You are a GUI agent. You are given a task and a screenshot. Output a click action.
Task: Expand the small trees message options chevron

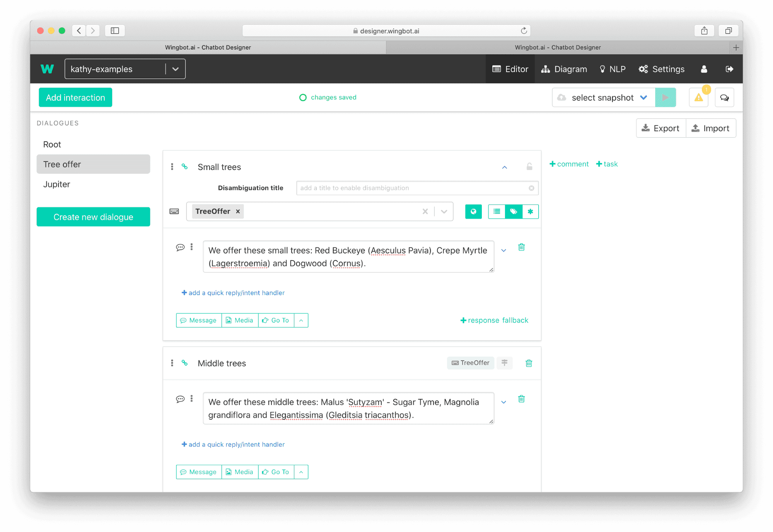[503, 250]
